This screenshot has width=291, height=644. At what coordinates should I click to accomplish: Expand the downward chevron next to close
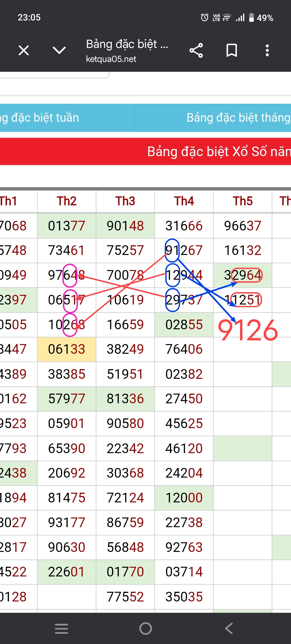pyautogui.click(x=59, y=50)
